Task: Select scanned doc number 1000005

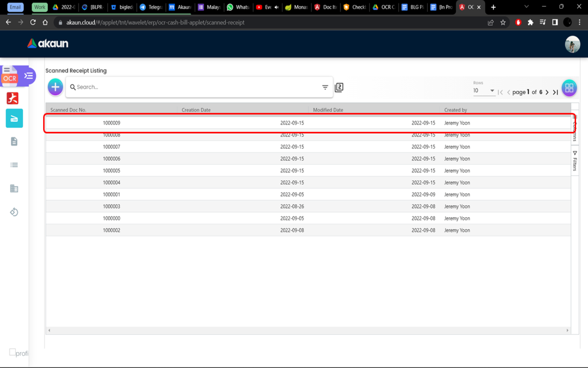Action: [x=111, y=171]
